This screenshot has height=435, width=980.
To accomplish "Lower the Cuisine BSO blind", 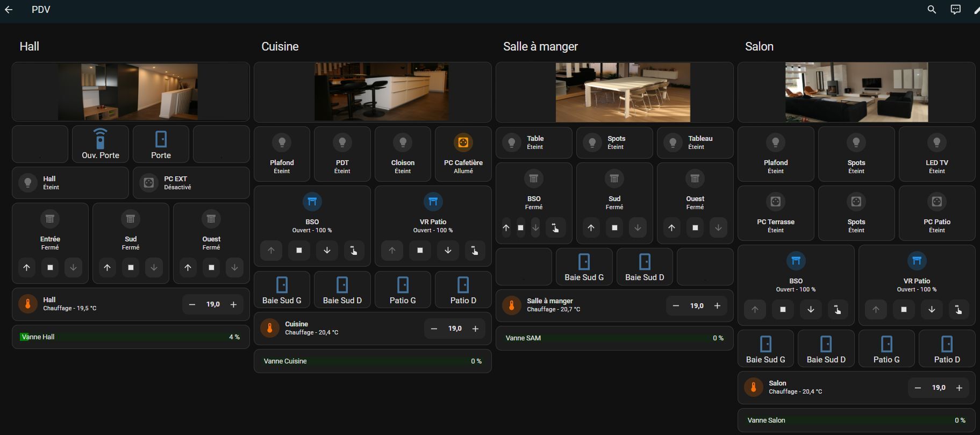I will click(x=327, y=250).
